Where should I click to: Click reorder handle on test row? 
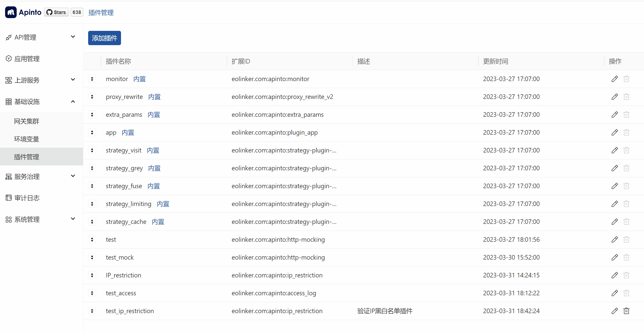tap(92, 239)
